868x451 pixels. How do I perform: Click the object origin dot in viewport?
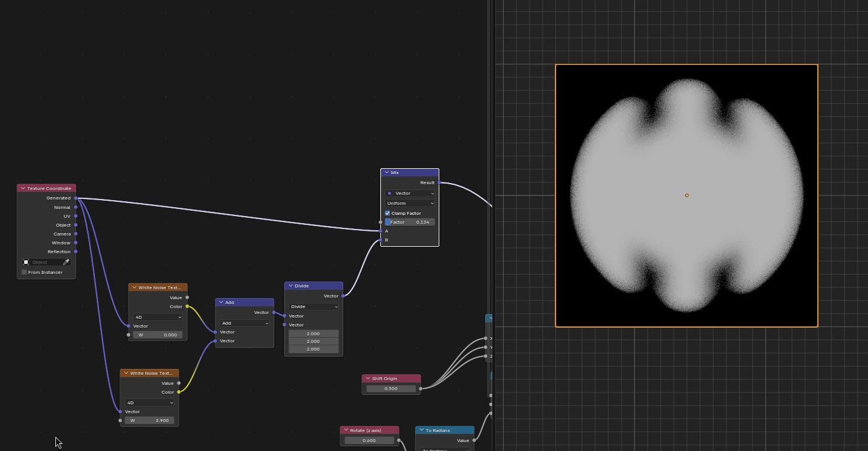click(x=686, y=195)
